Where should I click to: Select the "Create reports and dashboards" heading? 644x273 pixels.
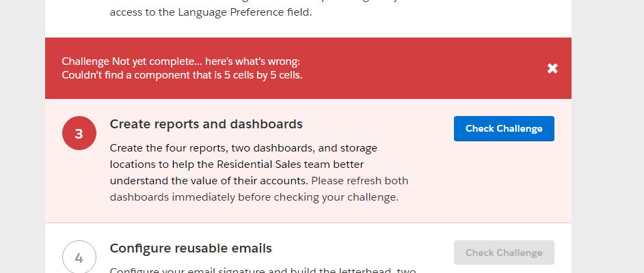206,124
